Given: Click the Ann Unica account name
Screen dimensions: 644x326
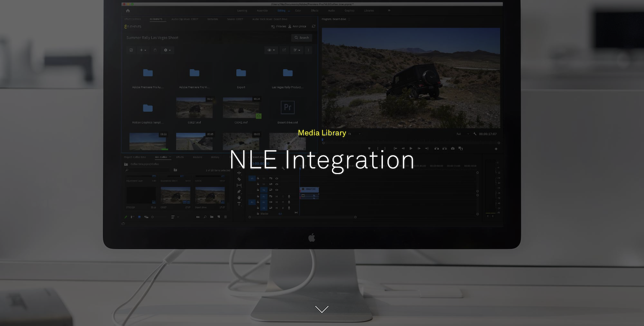Looking at the screenshot, I should point(299,26).
